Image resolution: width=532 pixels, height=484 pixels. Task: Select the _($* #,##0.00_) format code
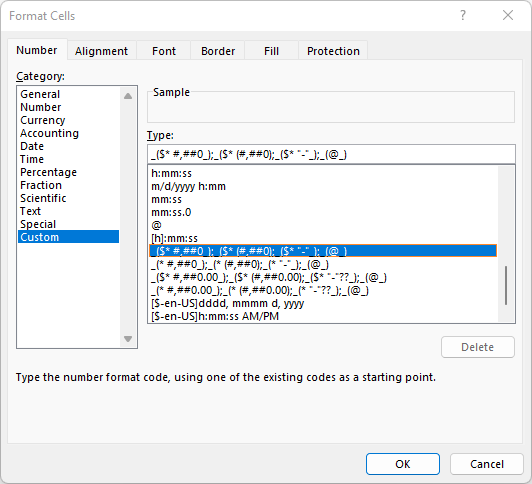(x=323, y=277)
